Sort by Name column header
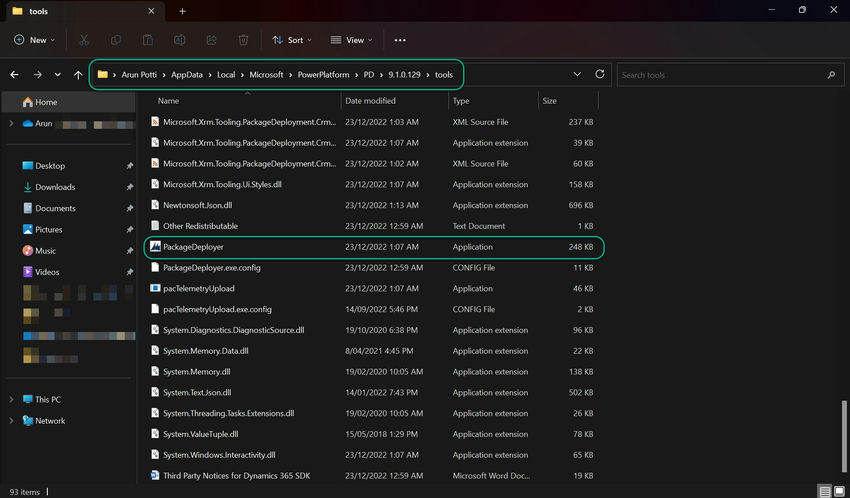 click(247, 101)
